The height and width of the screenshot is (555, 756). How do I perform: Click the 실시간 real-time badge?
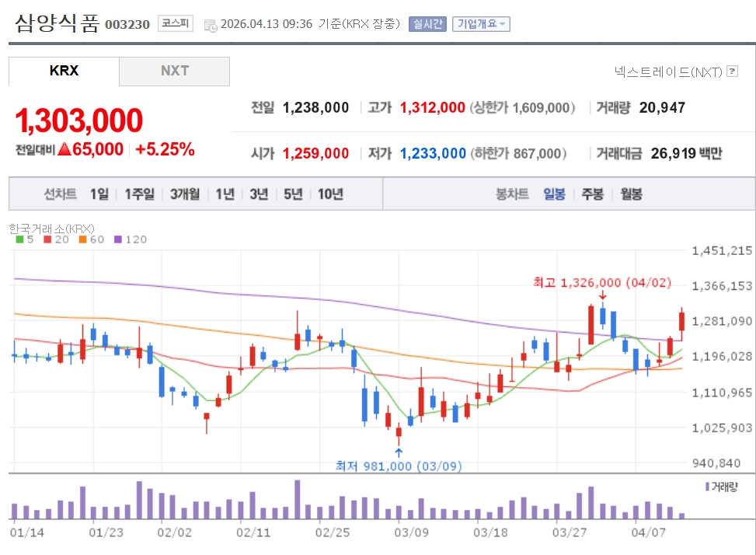point(427,24)
